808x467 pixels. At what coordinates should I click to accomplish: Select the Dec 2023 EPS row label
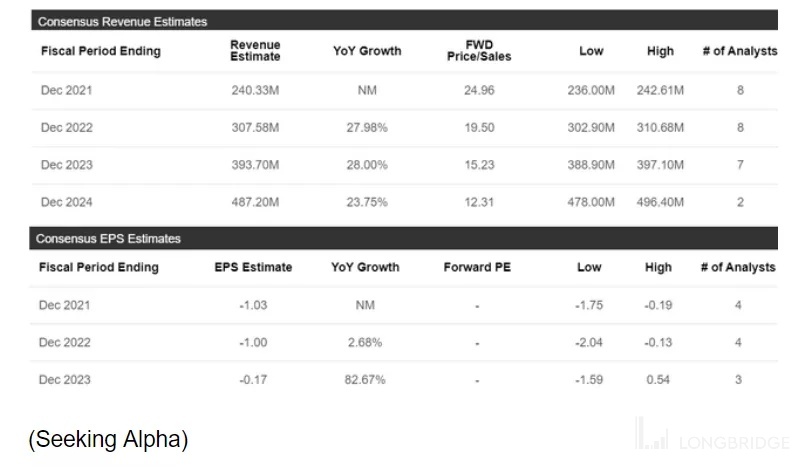point(65,380)
